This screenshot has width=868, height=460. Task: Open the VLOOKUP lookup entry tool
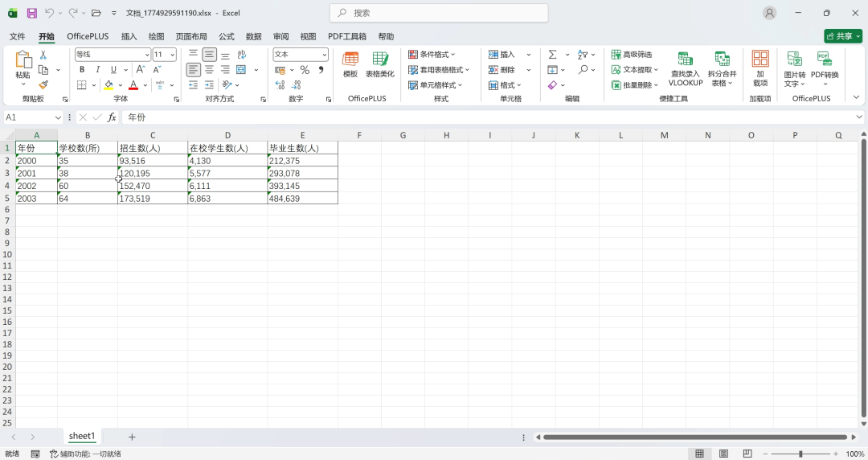[x=685, y=69]
